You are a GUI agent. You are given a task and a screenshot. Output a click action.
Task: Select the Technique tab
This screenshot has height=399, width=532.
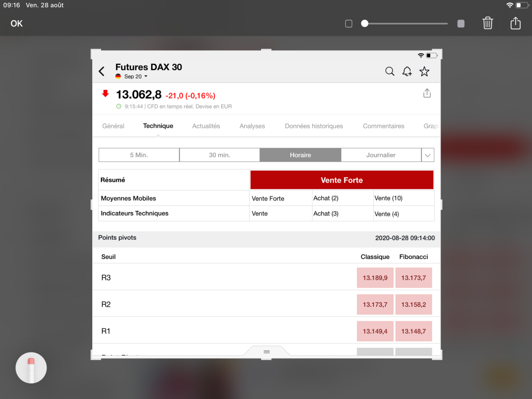pyautogui.click(x=158, y=126)
